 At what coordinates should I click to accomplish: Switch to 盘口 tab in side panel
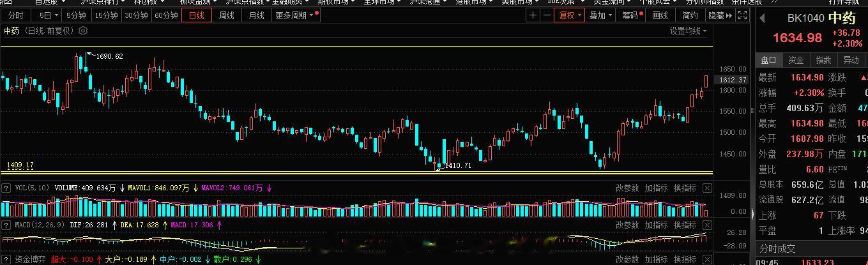pos(768,60)
